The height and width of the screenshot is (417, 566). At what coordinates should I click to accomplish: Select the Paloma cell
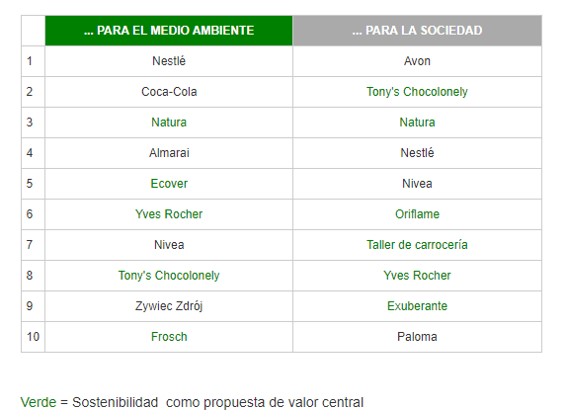click(x=417, y=337)
